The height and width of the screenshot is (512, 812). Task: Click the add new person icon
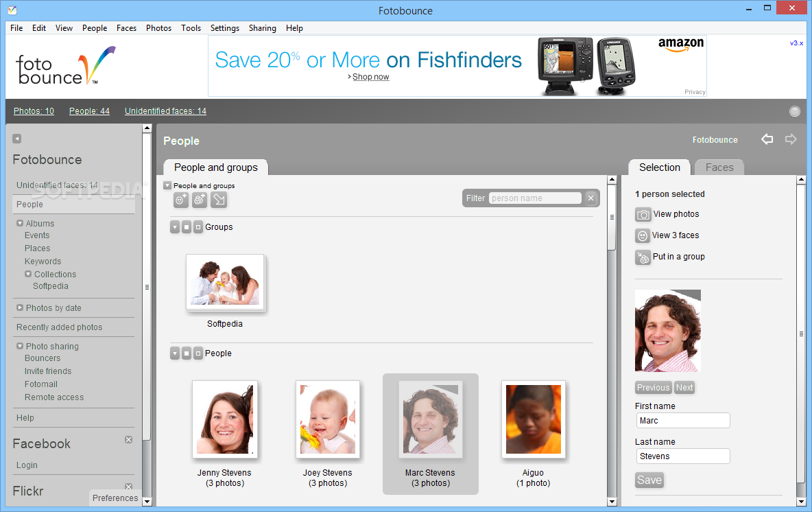point(181,200)
